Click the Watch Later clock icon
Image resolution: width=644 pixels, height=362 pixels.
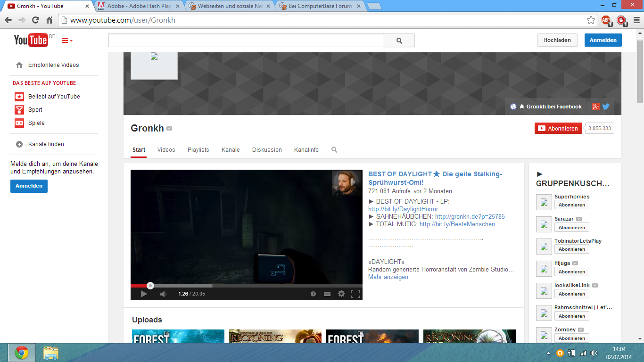(x=313, y=294)
